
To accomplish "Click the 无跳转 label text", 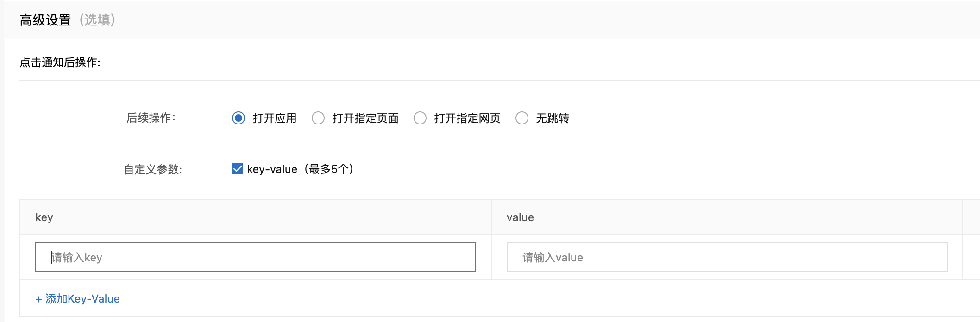I will [553, 118].
